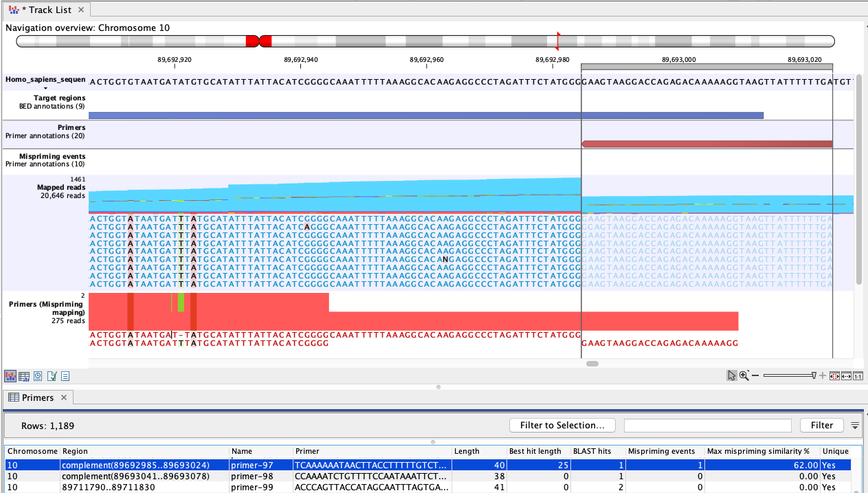The width and height of the screenshot is (868, 493).
Task: Open advanced filter options arrow
Action: pos(855,426)
